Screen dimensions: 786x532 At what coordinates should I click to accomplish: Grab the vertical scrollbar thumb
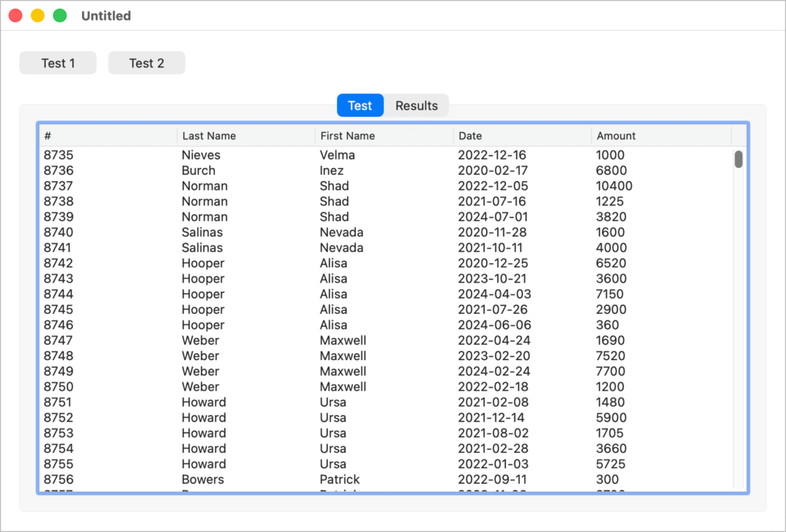click(738, 159)
